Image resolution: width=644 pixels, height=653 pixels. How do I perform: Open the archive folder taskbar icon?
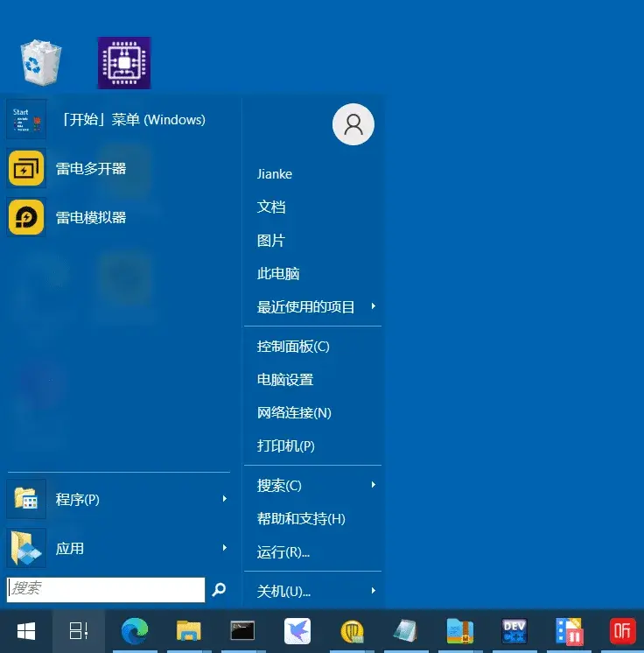coord(460,631)
